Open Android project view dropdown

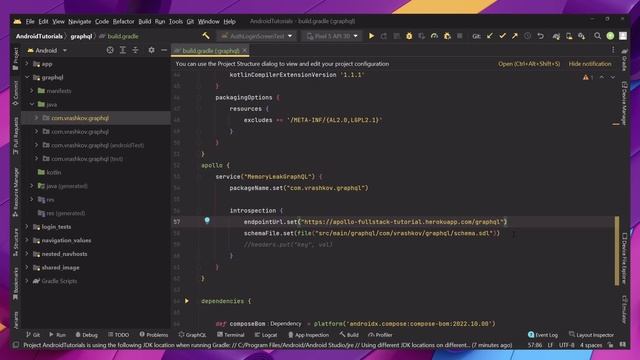pyautogui.click(x=47, y=50)
